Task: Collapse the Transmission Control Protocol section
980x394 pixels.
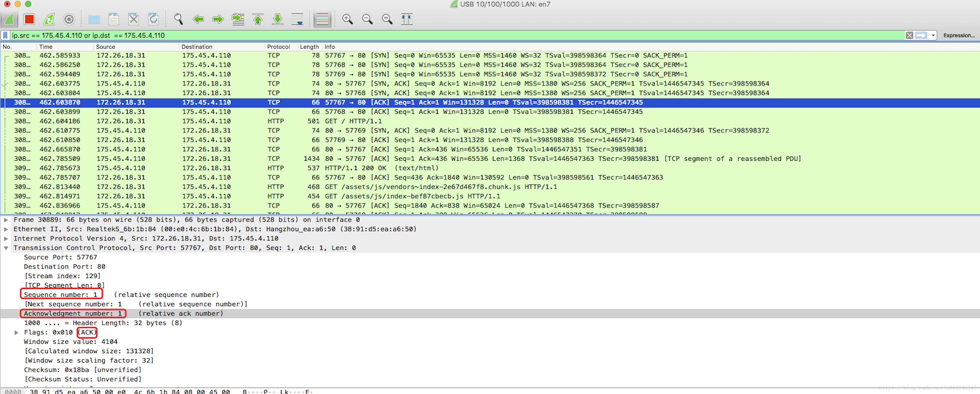Action: point(6,248)
